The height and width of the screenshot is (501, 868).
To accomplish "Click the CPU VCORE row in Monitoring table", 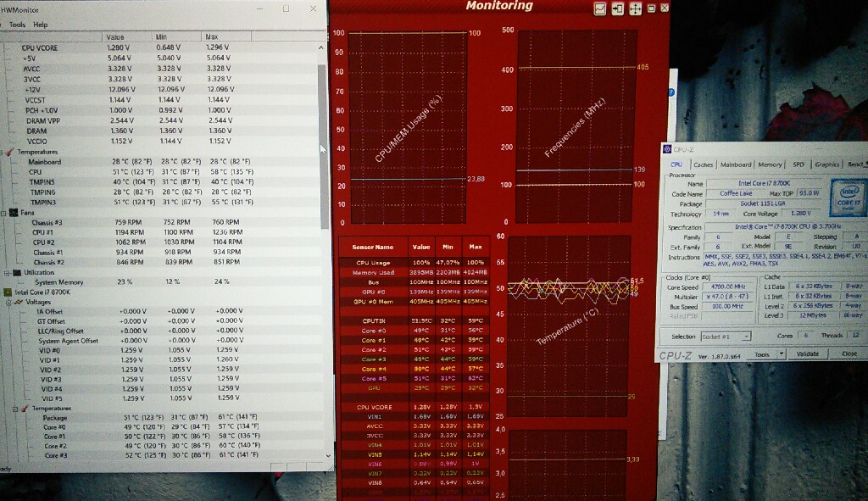I will 414,408.
